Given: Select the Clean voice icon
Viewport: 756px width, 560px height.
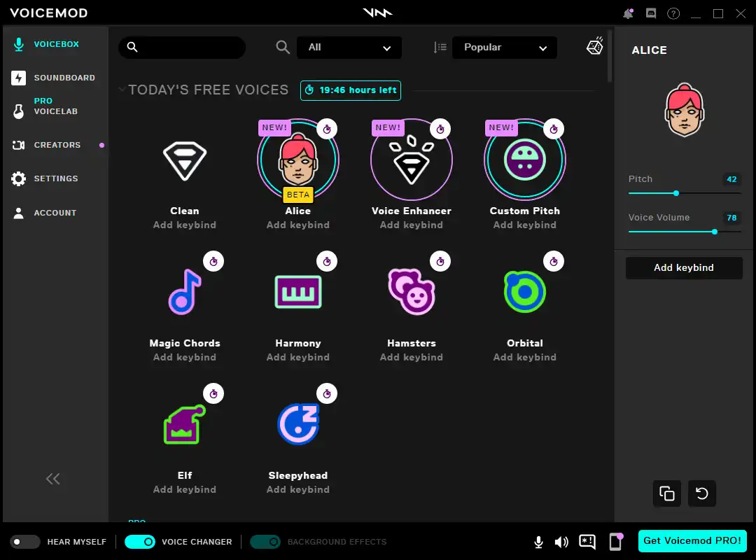Looking at the screenshot, I should point(185,160).
